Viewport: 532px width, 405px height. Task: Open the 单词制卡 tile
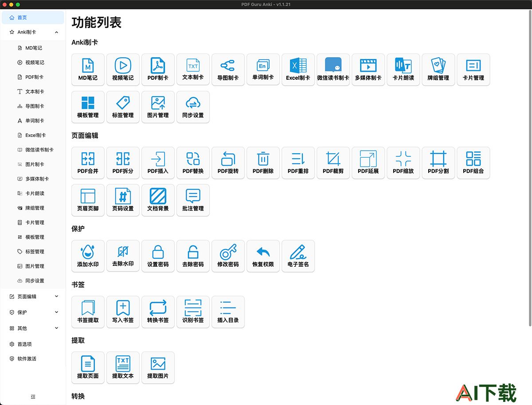263,70
